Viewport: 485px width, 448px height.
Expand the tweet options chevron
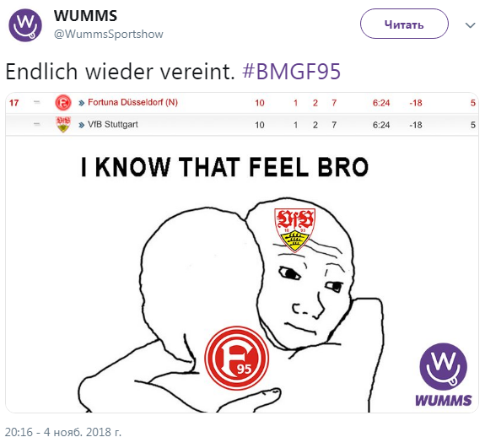pos(470,25)
